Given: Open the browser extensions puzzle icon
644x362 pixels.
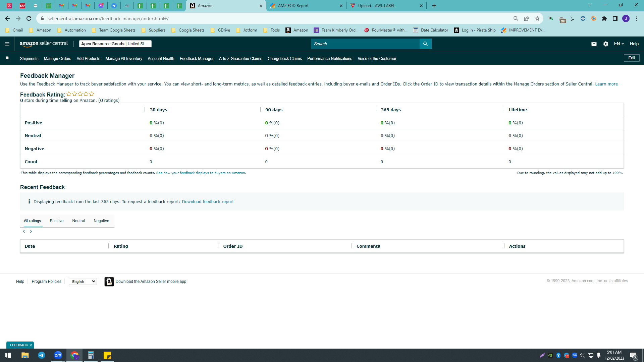Looking at the screenshot, I should [x=604, y=18].
